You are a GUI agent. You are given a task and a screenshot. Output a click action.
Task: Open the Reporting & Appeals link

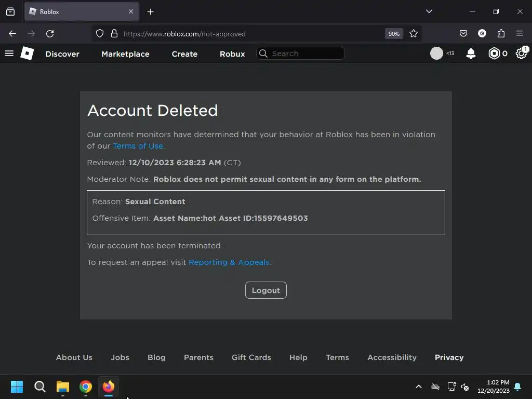tap(229, 262)
